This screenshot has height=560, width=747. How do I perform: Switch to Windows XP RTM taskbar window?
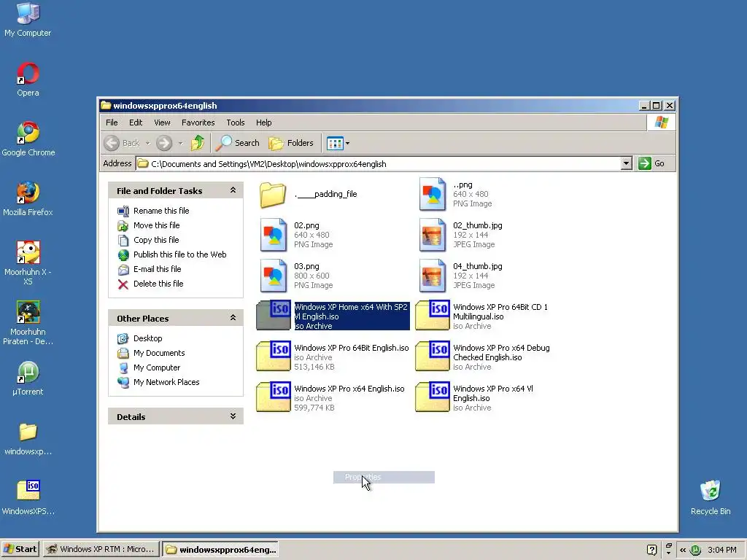101,549
